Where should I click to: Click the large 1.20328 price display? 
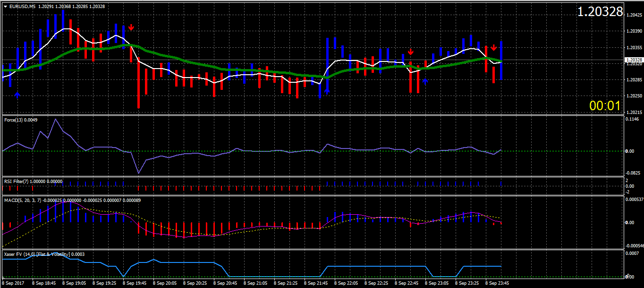pos(600,12)
